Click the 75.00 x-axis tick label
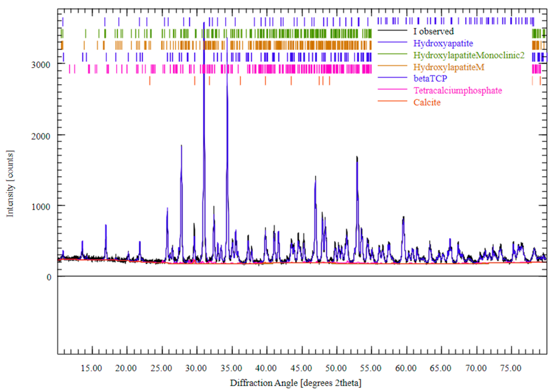 pyautogui.click(x=511, y=368)
